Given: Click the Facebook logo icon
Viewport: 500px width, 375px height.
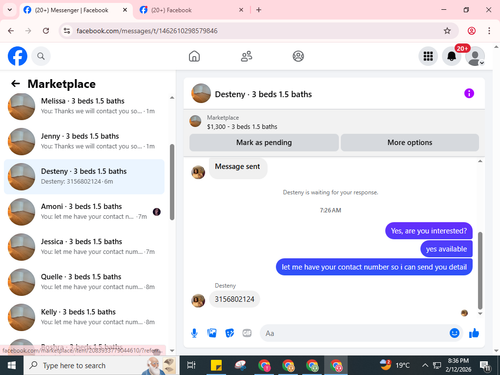Looking at the screenshot, I should tap(17, 56).
